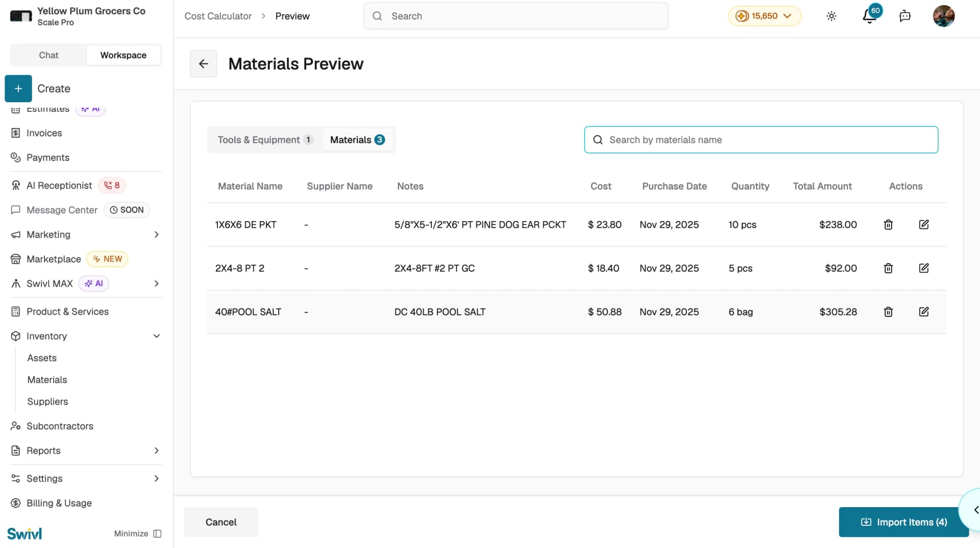980x548 pixels.
Task: Click the Swivl logo
Action: pyautogui.click(x=24, y=534)
